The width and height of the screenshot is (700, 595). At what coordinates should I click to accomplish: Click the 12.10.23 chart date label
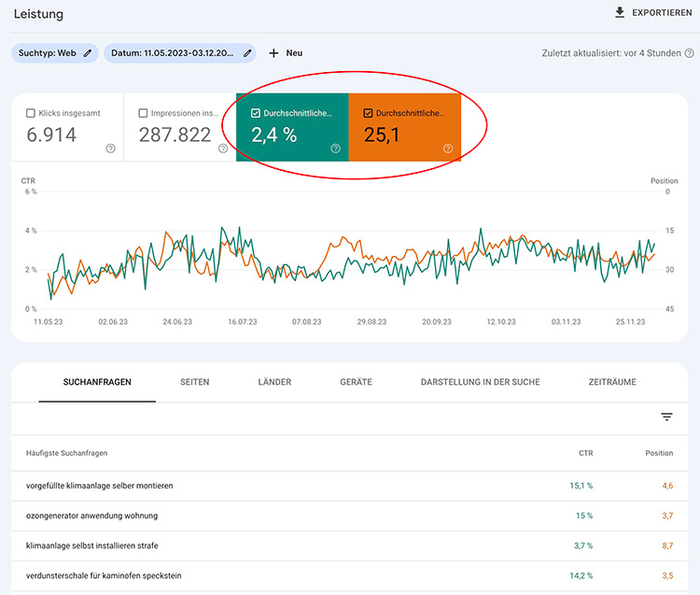[x=501, y=321]
